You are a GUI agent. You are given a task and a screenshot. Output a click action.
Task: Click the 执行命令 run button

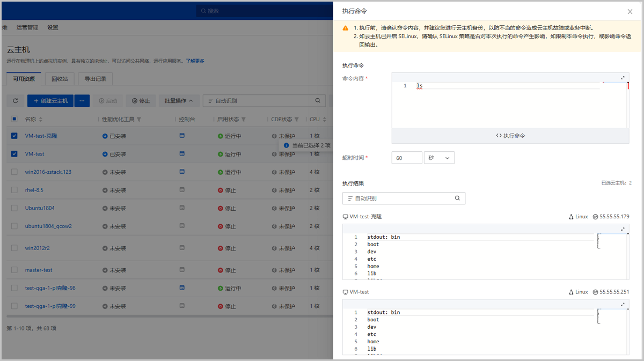click(x=510, y=136)
